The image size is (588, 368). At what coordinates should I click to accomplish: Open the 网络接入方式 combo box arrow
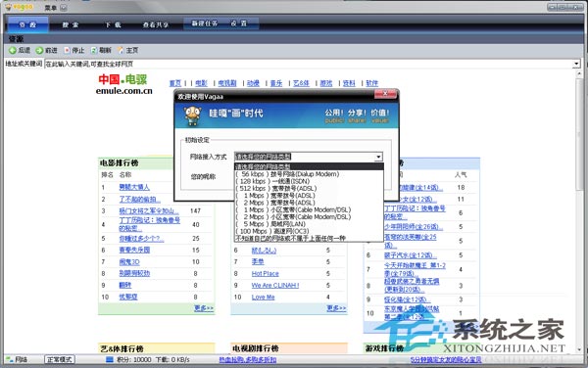(x=378, y=157)
